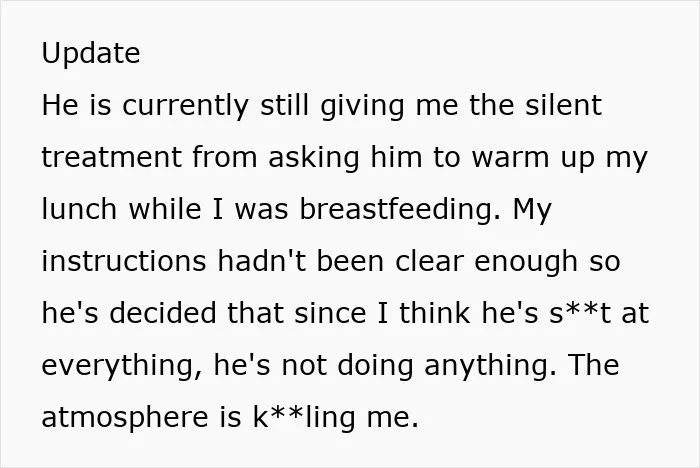Screen dimensions: 700x468
Task: Click the word "giving" in first sentence
Action: coord(362,106)
